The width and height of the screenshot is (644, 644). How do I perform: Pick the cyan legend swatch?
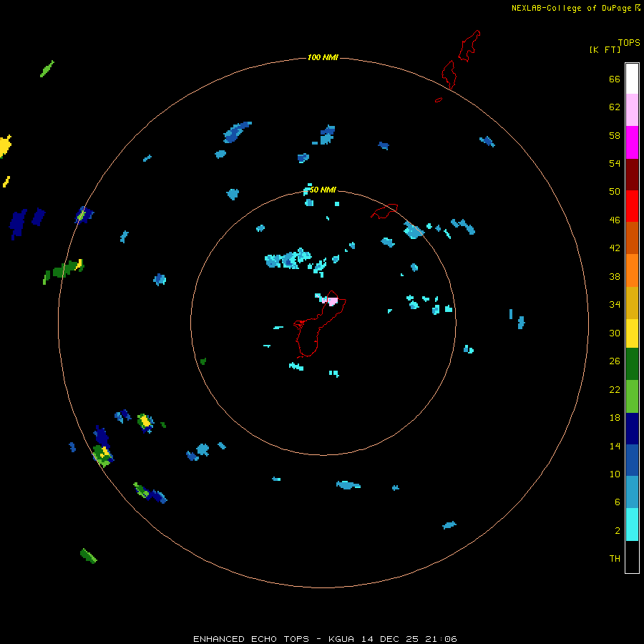point(632,525)
